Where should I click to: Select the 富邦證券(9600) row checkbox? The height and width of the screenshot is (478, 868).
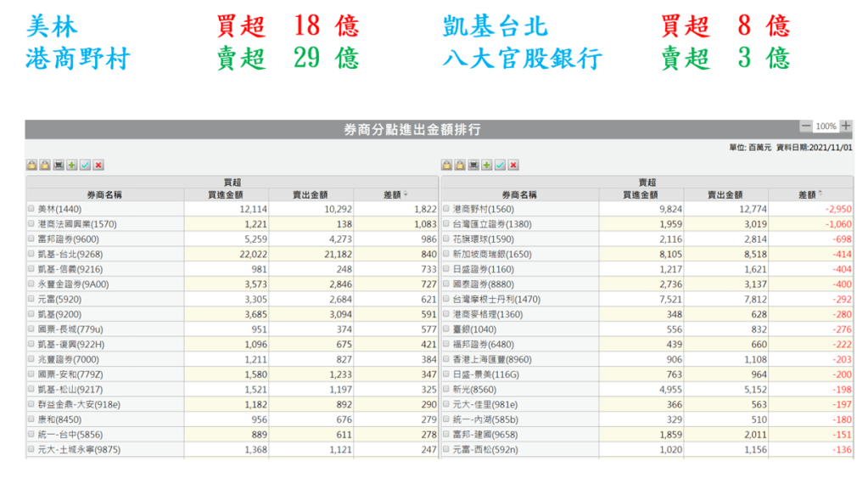tap(31, 239)
